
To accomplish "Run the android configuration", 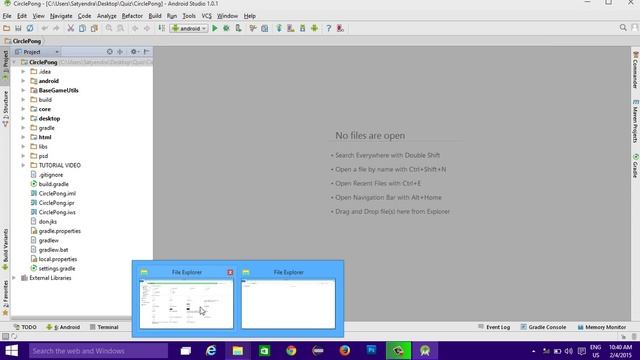I will tap(215, 28).
